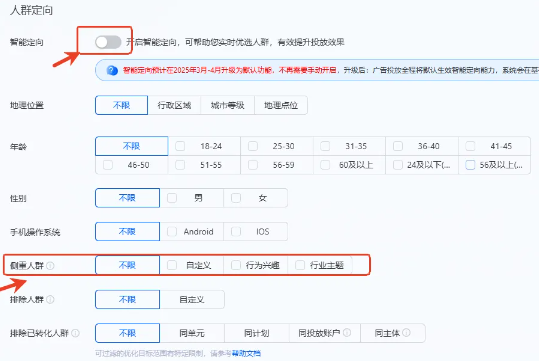
Task: Check the 56-59 age box
Action: click(253, 165)
